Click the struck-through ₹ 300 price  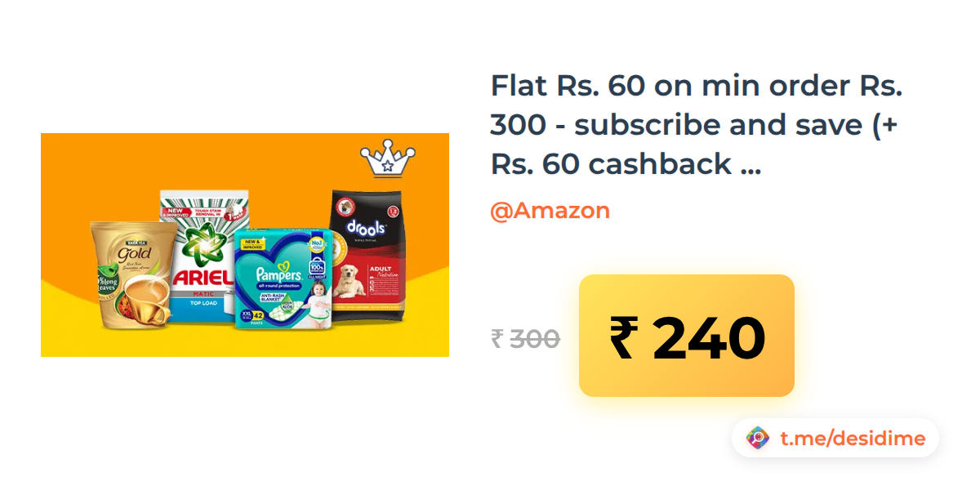coord(525,338)
